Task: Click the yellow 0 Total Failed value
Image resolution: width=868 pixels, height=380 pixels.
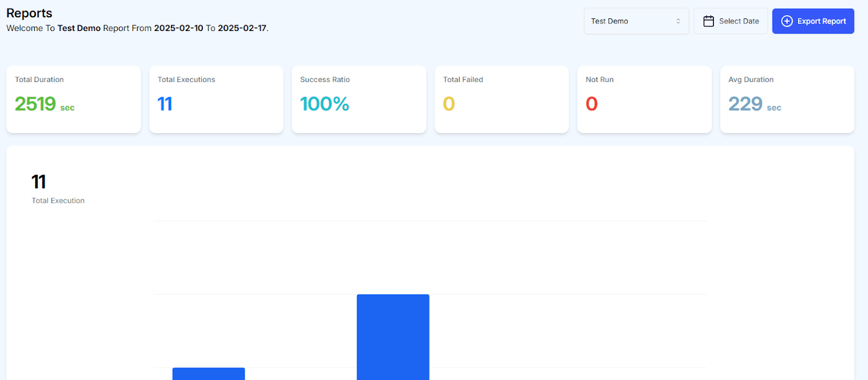Action: [x=449, y=104]
